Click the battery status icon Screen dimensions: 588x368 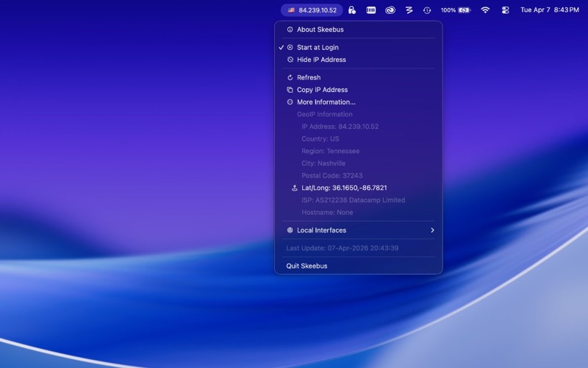[465, 10]
